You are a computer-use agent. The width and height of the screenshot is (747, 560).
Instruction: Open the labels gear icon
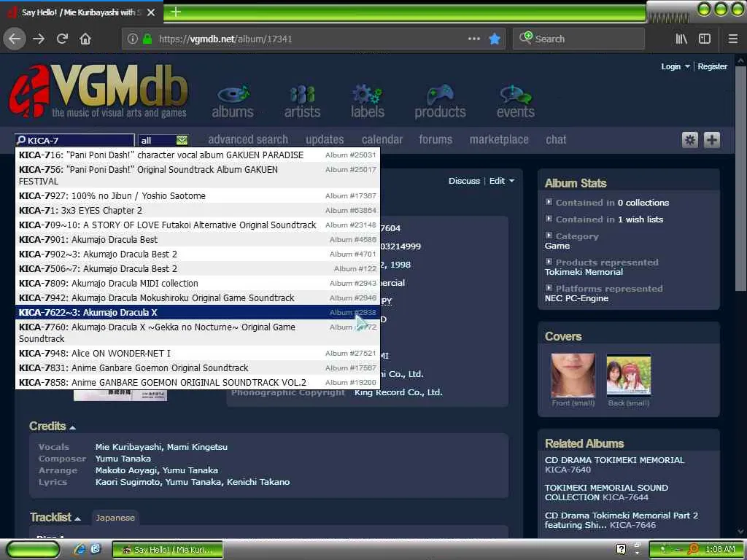pos(368,101)
